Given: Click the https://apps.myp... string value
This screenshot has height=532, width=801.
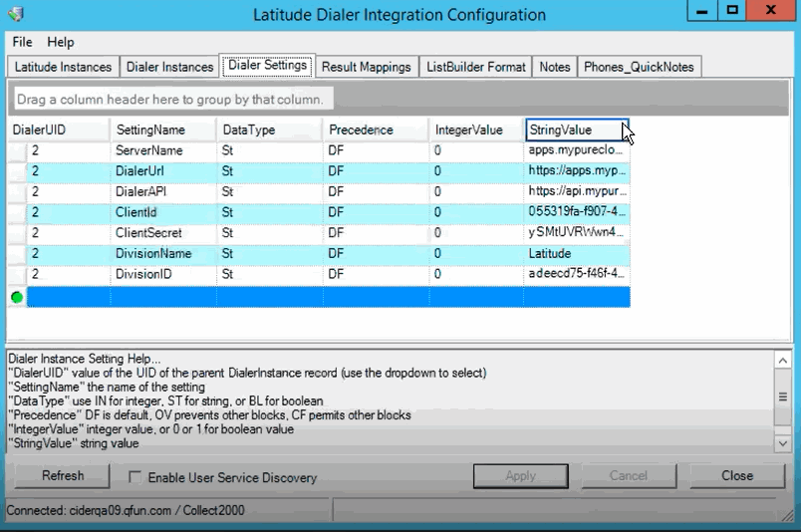Looking at the screenshot, I should 577,171.
